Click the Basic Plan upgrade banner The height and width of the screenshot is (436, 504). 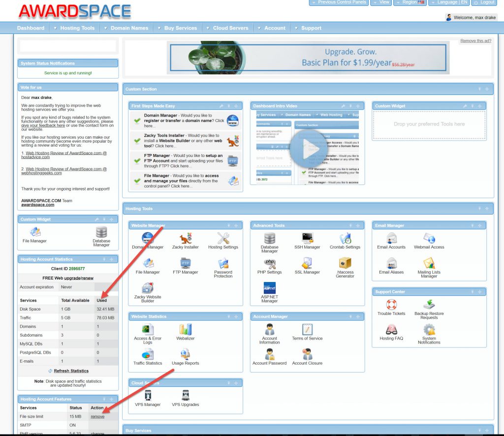(x=308, y=58)
